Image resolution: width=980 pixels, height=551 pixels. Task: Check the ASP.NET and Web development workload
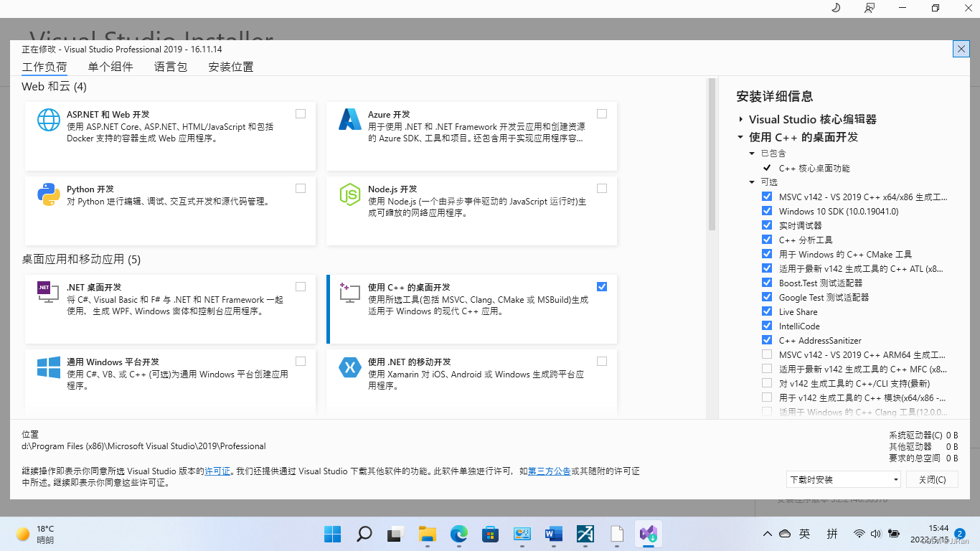click(x=301, y=113)
